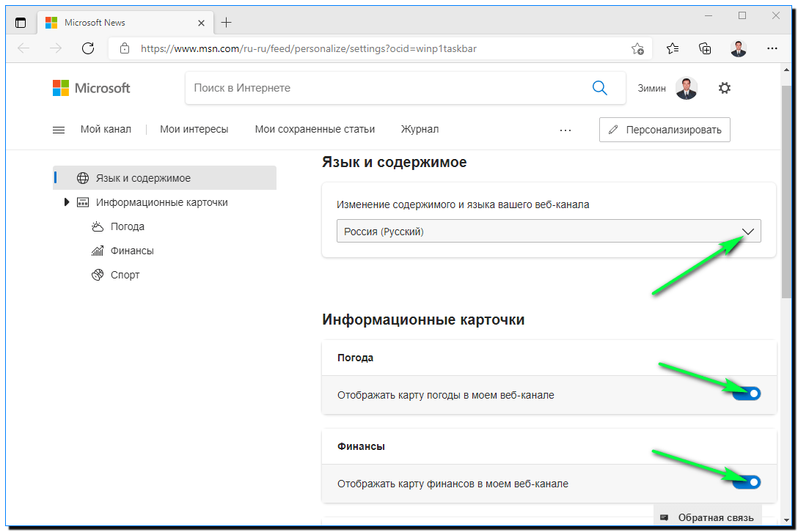Click the search magnifier icon
The width and height of the screenshot is (798, 532).
pos(599,88)
